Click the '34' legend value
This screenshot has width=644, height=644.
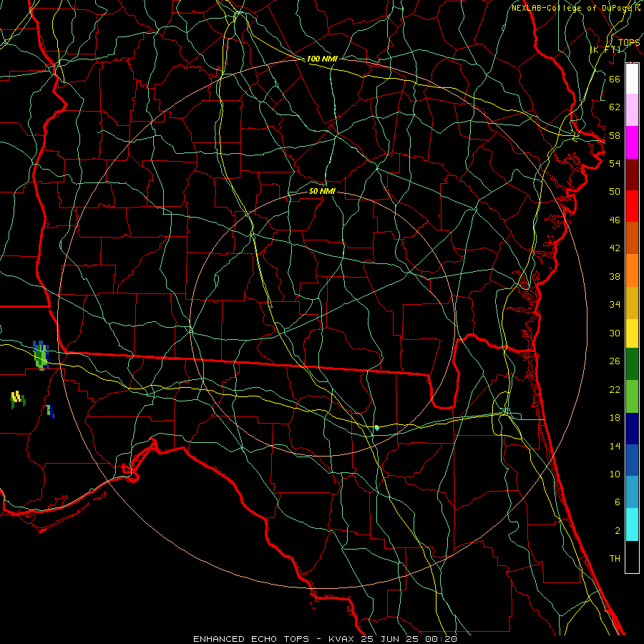615,305
